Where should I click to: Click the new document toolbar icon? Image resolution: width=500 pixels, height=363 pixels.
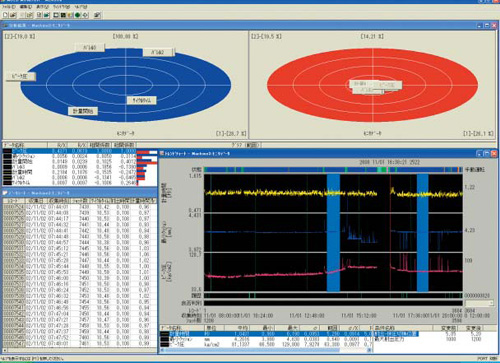(x=5, y=15)
